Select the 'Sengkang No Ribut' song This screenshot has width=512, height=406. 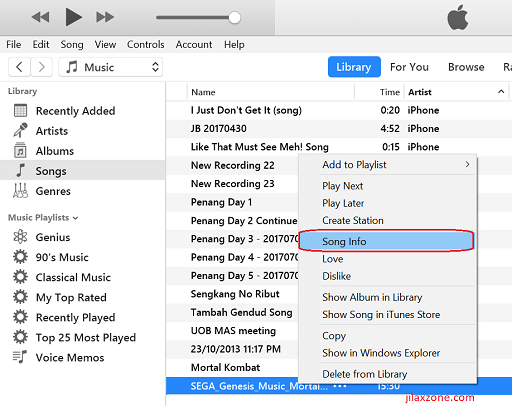pyautogui.click(x=235, y=294)
